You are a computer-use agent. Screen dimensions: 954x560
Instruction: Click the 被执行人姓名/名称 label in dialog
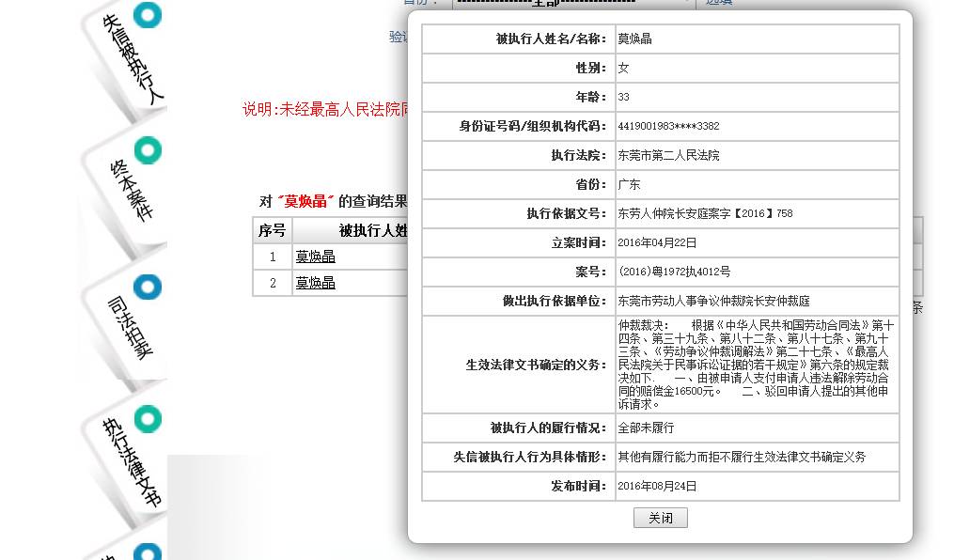point(551,39)
